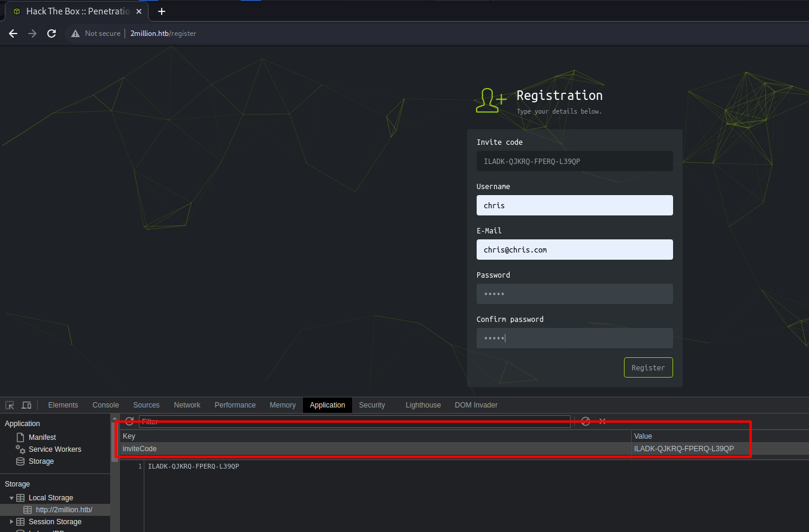Viewport: 809px width, 532px height.
Task: Submit the form with Register button
Action: pyautogui.click(x=649, y=367)
